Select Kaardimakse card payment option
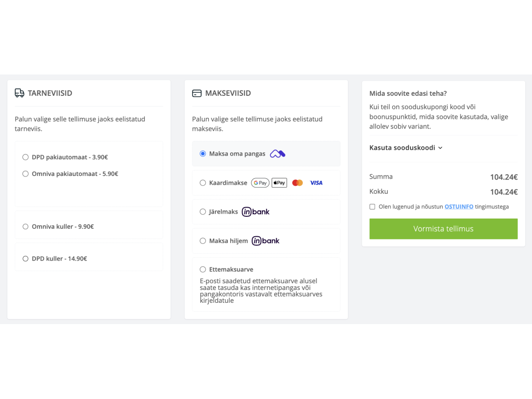The width and height of the screenshot is (532, 399). (203, 183)
